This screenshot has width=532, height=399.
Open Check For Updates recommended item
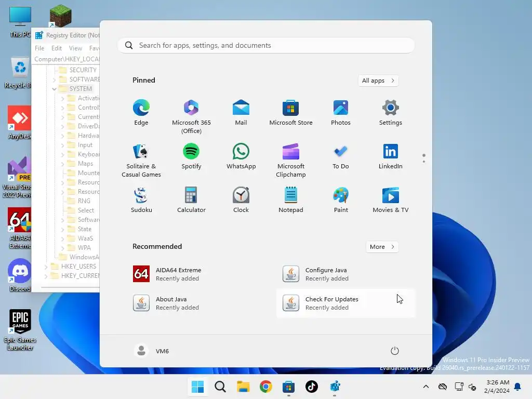pos(345,303)
